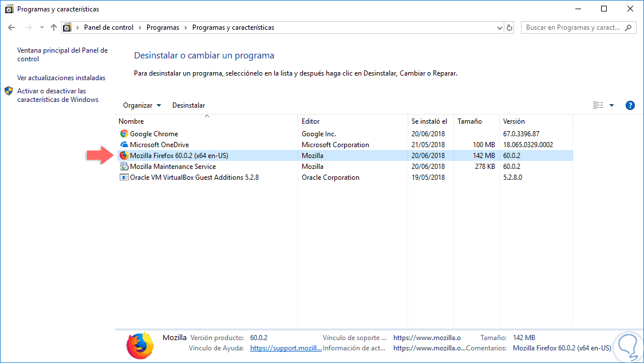644x363 pixels.
Task: Open Activar o desactivar las características de Windows
Action: (x=58, y=95)
